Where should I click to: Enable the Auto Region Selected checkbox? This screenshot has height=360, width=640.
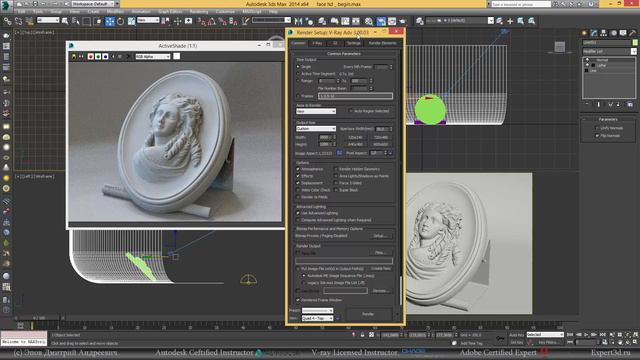click(x=350, y=111)
